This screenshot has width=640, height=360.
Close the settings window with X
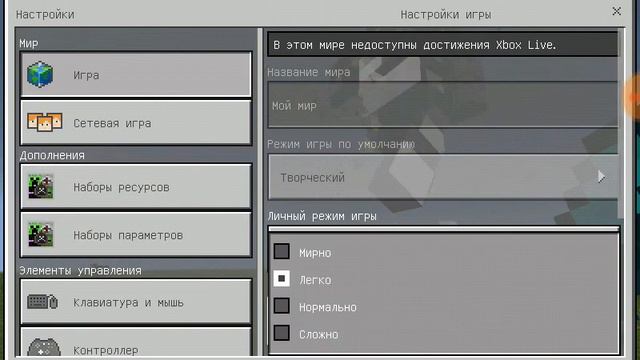click(x=616, y=11)
